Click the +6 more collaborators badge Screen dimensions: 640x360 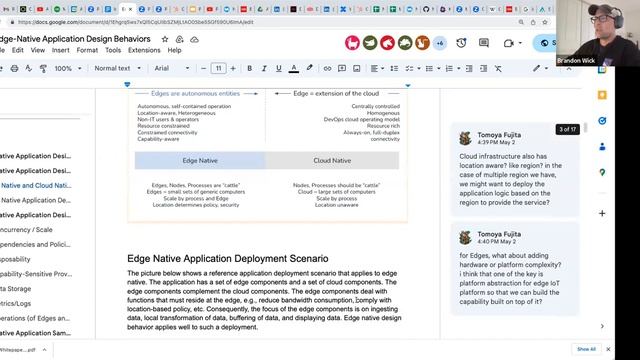tap(440, 43)
